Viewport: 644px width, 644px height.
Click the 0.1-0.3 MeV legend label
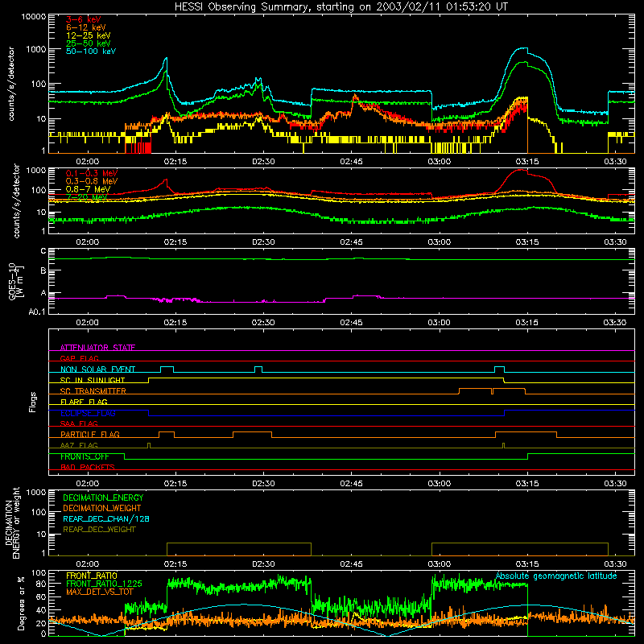pyautogui.click(x=92, y=173)
